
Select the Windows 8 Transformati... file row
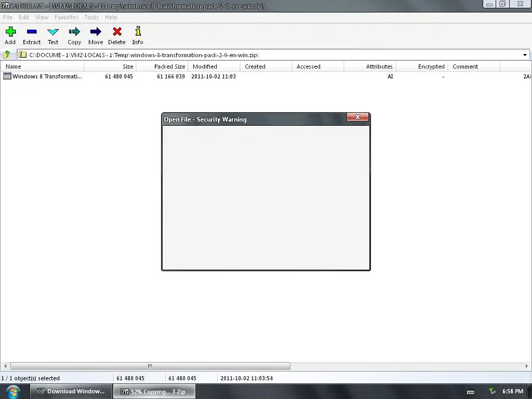tap(266, 76)
